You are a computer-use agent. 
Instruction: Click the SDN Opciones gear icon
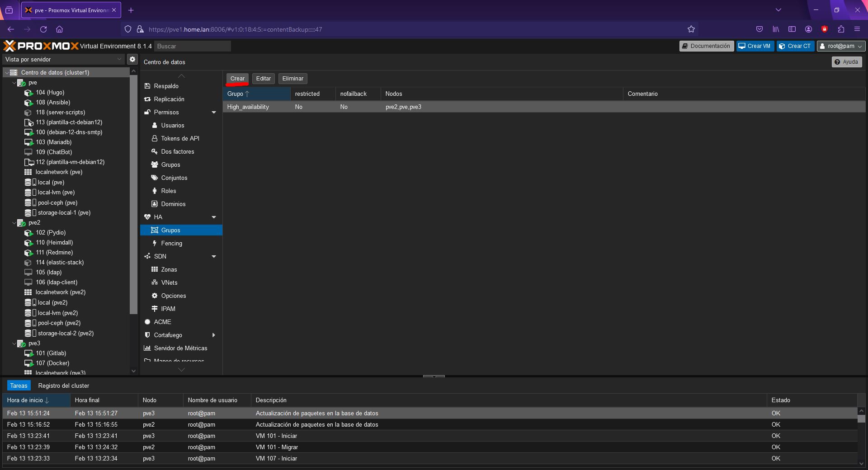click(x=155, y=296)
